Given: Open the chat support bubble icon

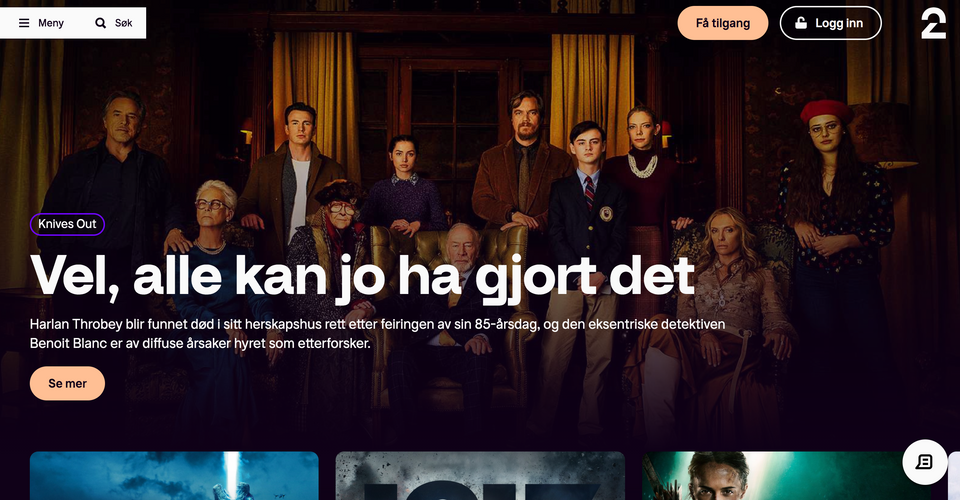Looking at the screenshot, I should point(924,462).
